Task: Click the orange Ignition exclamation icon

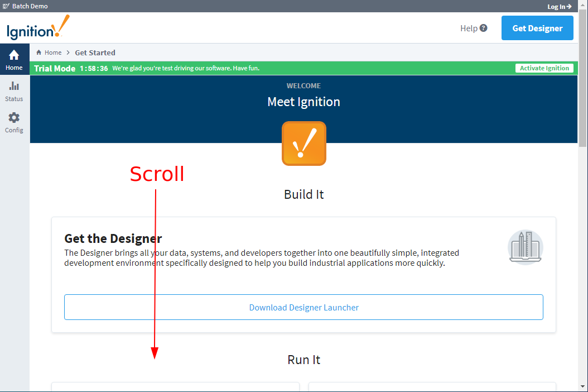Action: click(x=303, y=144)
